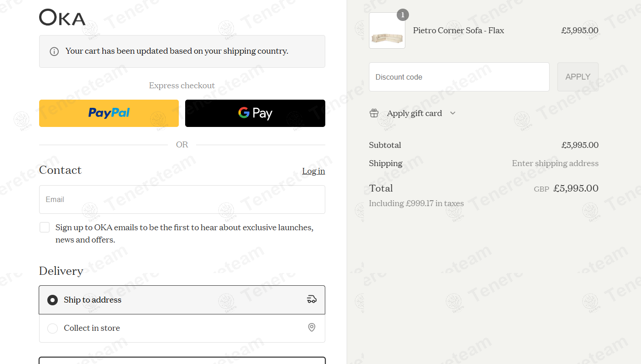This screenshot has height=364, width=641.
Task: Click the store location pin icon
Action: 312,328
